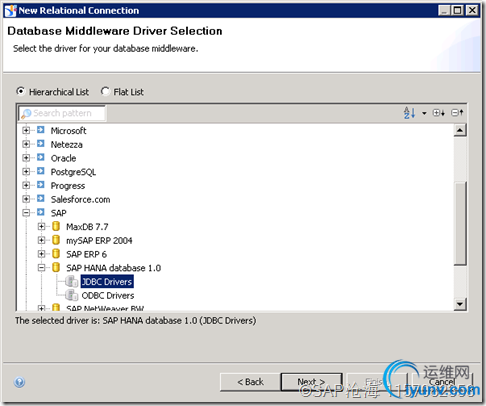Select the SAP ERP 6 entry
486x406 pixels.
[86, 254]
